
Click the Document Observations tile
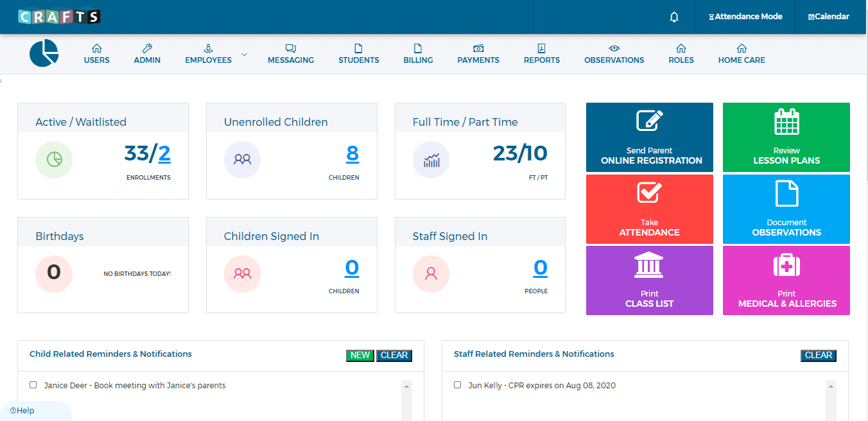(x=786, y=209)
